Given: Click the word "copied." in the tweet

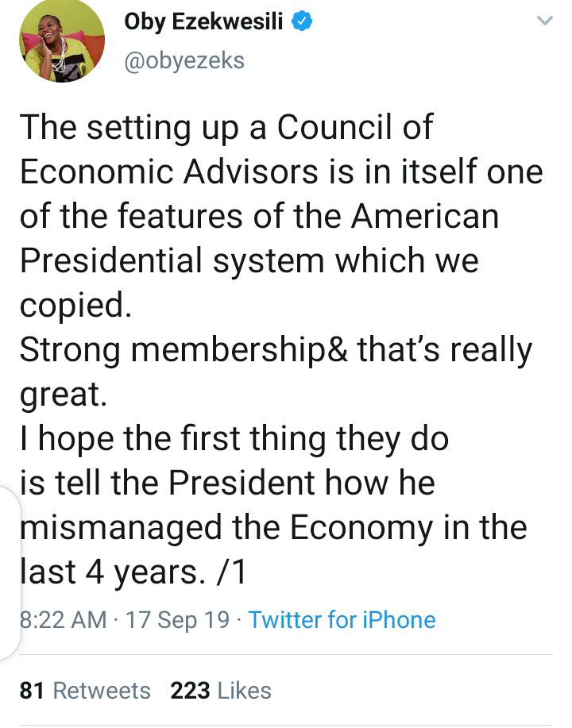Looking at the screenshot, I should 75,306.
